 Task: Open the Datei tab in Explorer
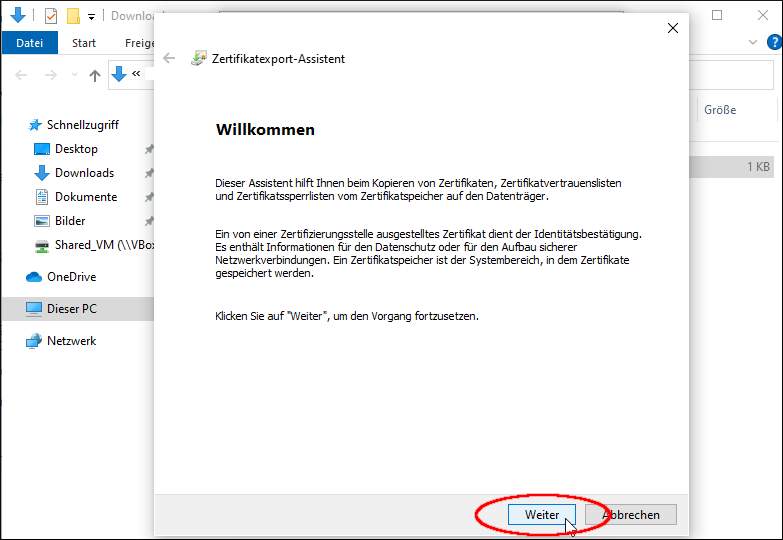click(29, 43)
